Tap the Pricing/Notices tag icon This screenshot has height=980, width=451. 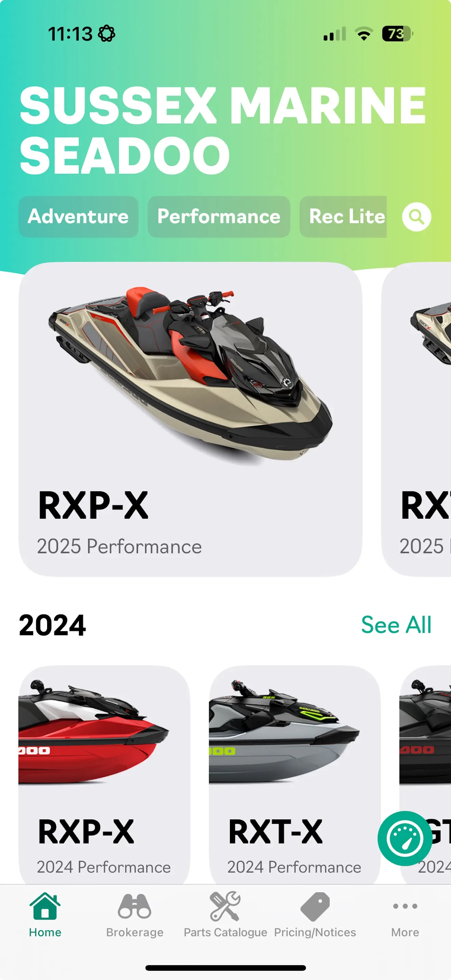[x=315, y=907]
